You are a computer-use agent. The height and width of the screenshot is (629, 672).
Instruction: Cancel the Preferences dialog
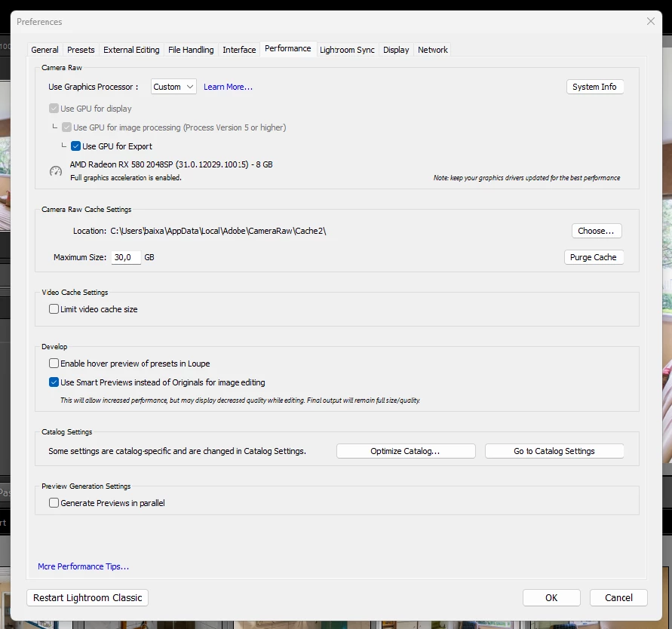click(x=618, y=597)
